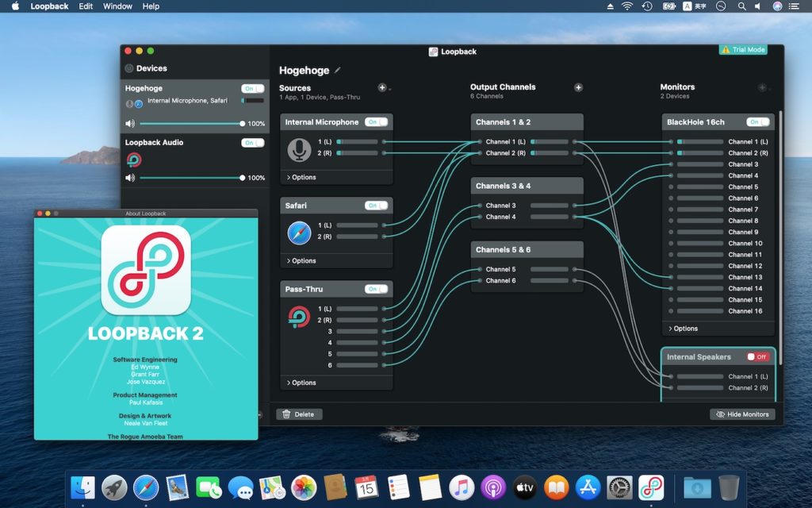Image resolution: width=812 pixels, height=508 pixels.
Task: Open Apple TV from the Dock
Action: click(x=525, y=487)
